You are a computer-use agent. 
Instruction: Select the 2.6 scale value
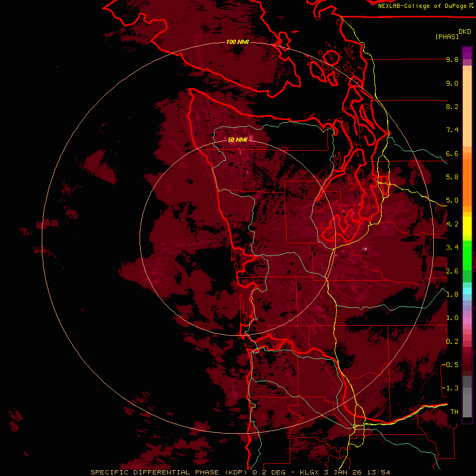point(452,271)
